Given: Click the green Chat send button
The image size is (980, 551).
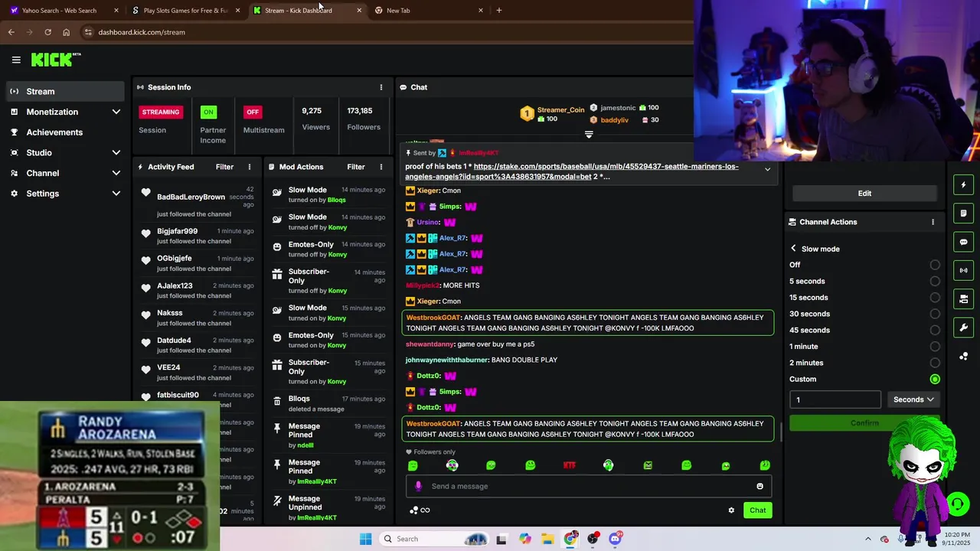Looking at the screenshot, I should [757, 510].
